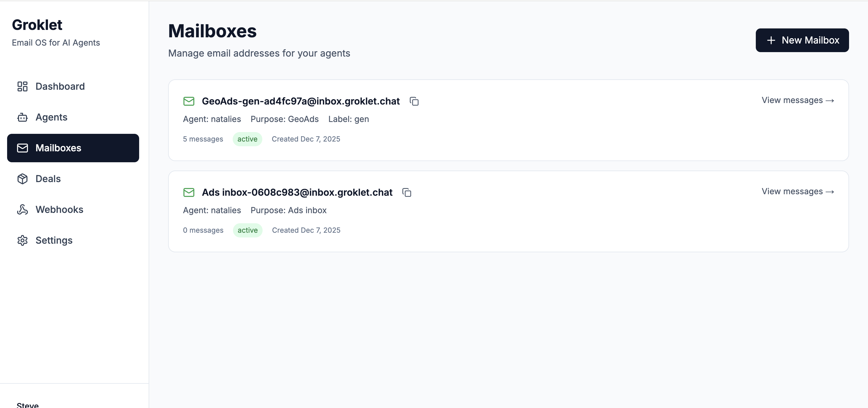The image size is (868, 408).
Task: Click the Webhooks icon in sidebar
Action: [x=22, y=210]
